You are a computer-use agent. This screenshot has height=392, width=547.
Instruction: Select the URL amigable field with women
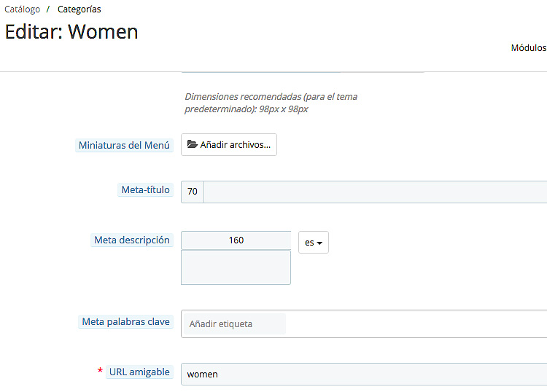[x=364, y=375]
